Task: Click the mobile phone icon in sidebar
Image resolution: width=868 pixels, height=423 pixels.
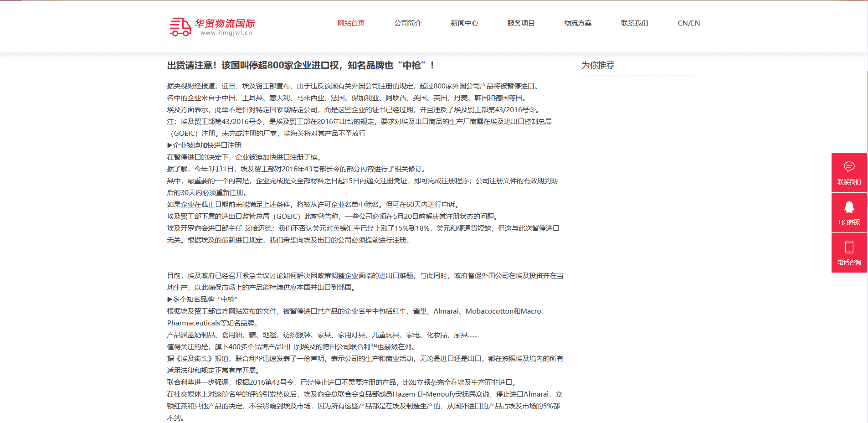Action: (849, 247)
